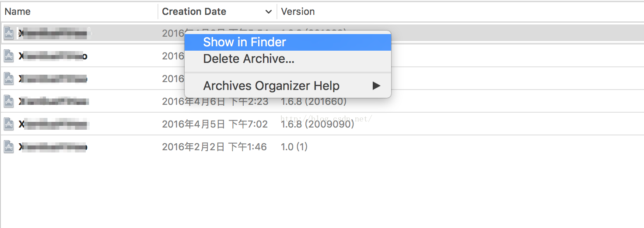Select the archive icon for the 4月6日 archive
The image size is (644, 228).
9,101
